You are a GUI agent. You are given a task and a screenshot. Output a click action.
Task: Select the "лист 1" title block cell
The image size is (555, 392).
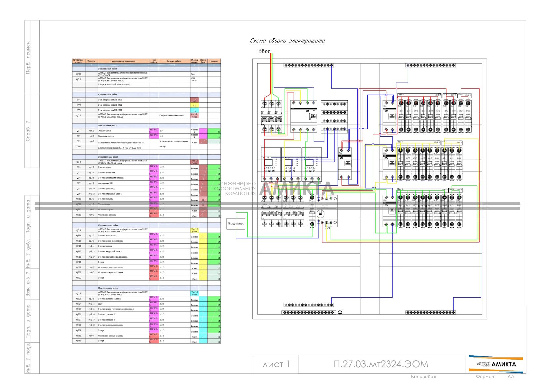[x=276, y=364]
